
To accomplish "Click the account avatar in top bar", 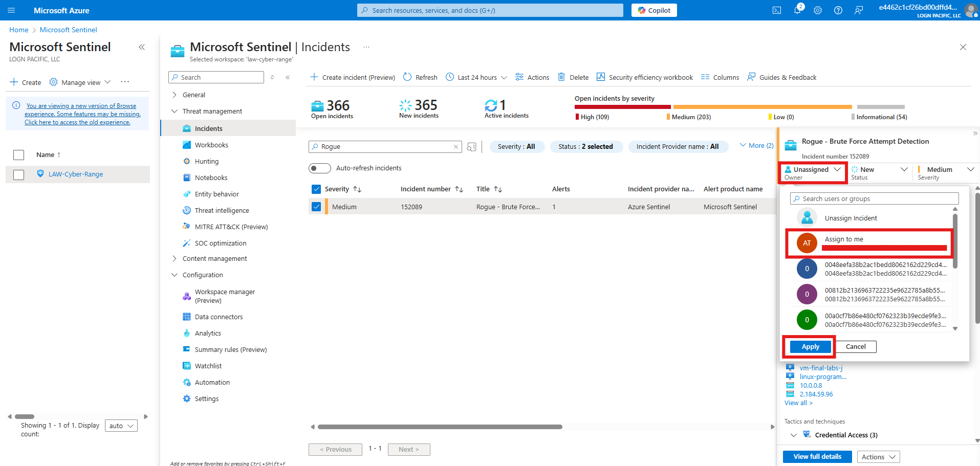I will [971, 10].
